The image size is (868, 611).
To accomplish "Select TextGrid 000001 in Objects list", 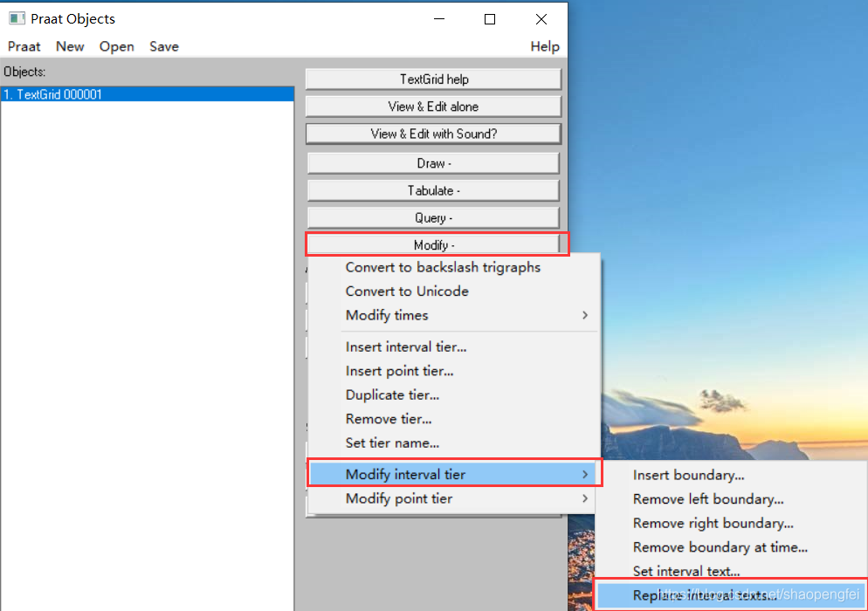I will coord(148,94).
